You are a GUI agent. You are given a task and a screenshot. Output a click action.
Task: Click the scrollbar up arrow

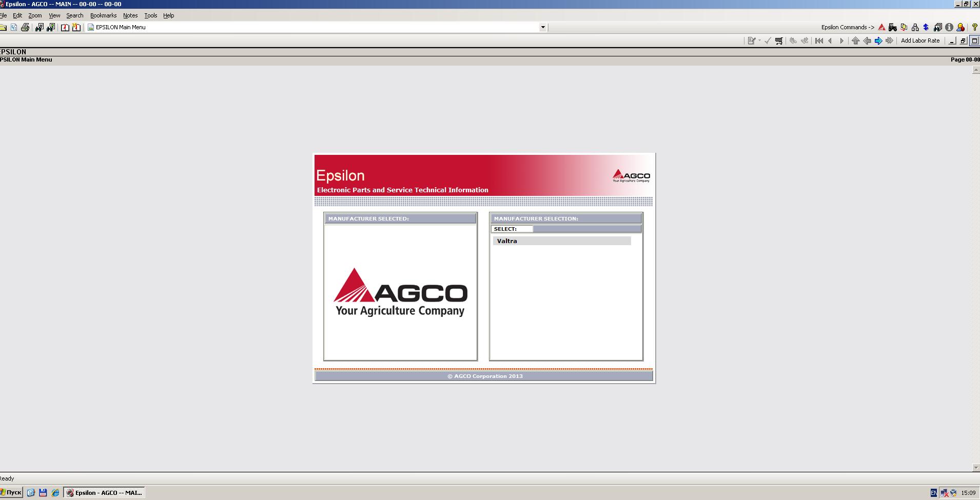pos(975,70)
